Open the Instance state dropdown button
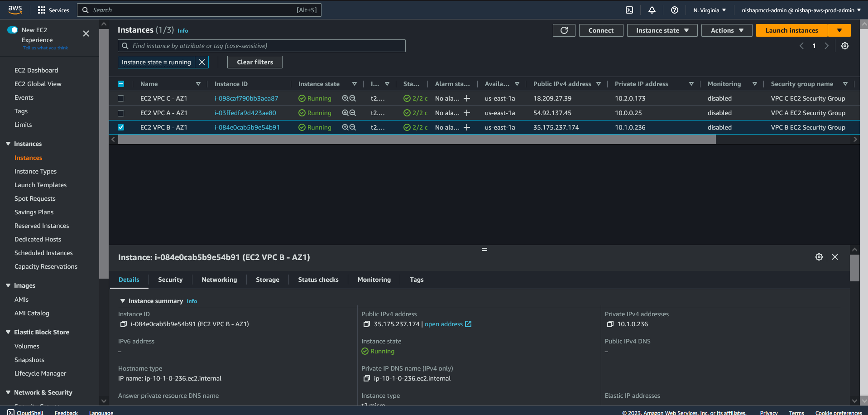868x415 pixels. click(662, 30)
